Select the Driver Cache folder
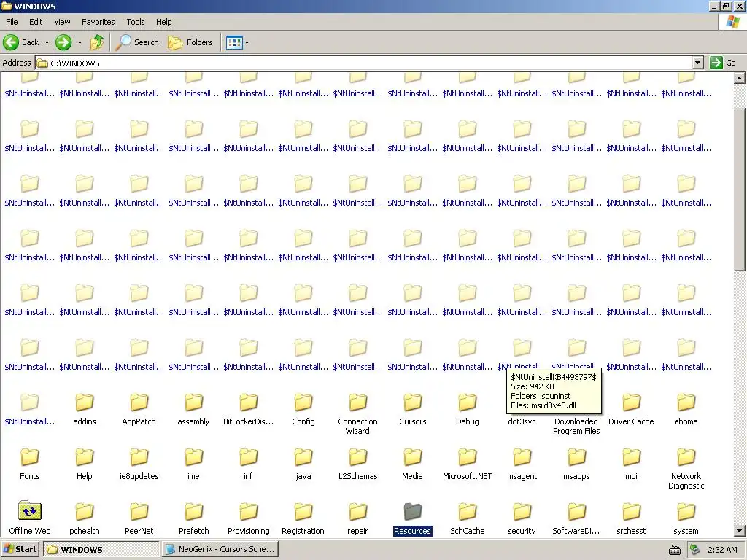The width and height of the screenshot is (747, 560). [x=631, y=410]
